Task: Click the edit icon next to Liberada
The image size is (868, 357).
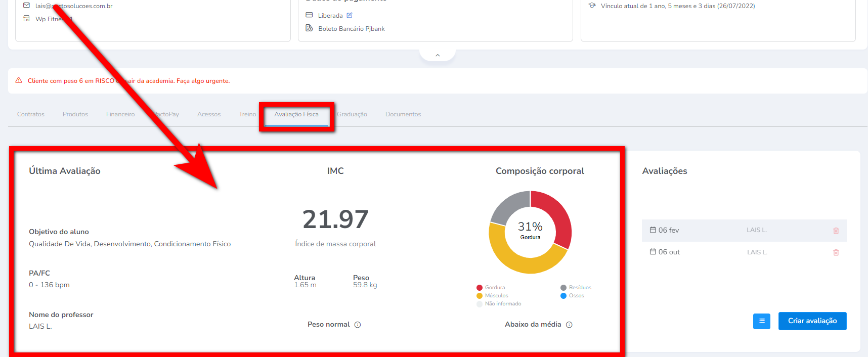Action: 350,16
